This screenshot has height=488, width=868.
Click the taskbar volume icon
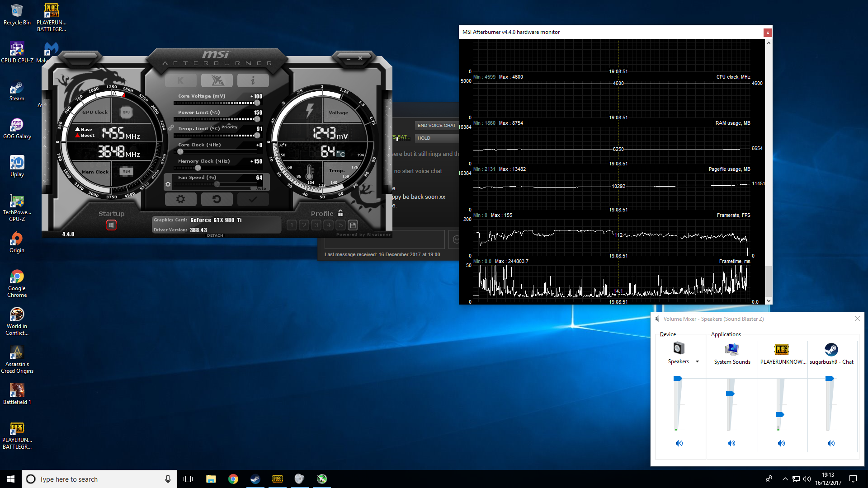[x=807, y=479]
